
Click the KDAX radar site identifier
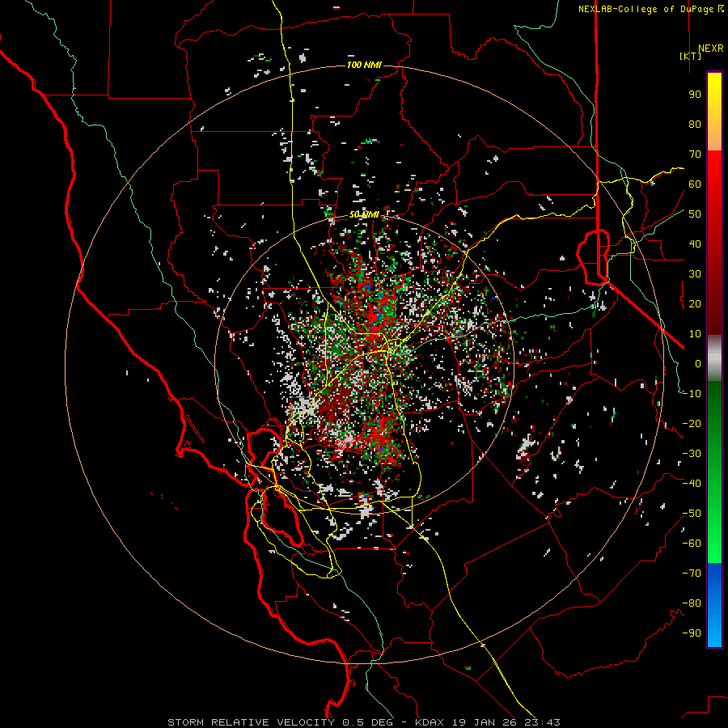click(x=430, y=722)
